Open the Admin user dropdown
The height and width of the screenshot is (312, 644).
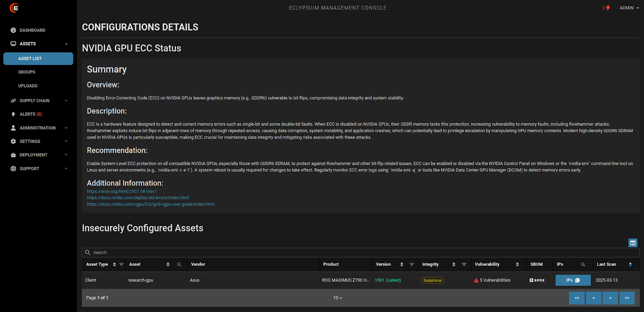[x=629, y=8]
